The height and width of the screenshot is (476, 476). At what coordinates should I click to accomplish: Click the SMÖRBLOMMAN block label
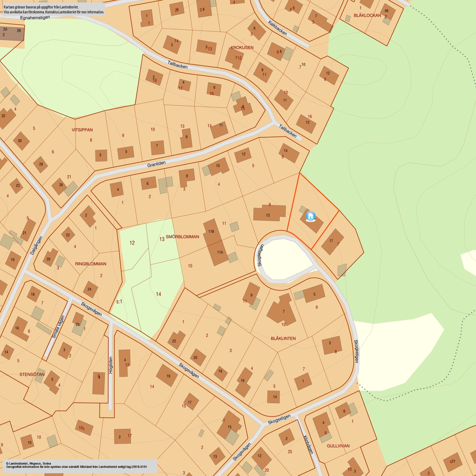click(182, 237)
